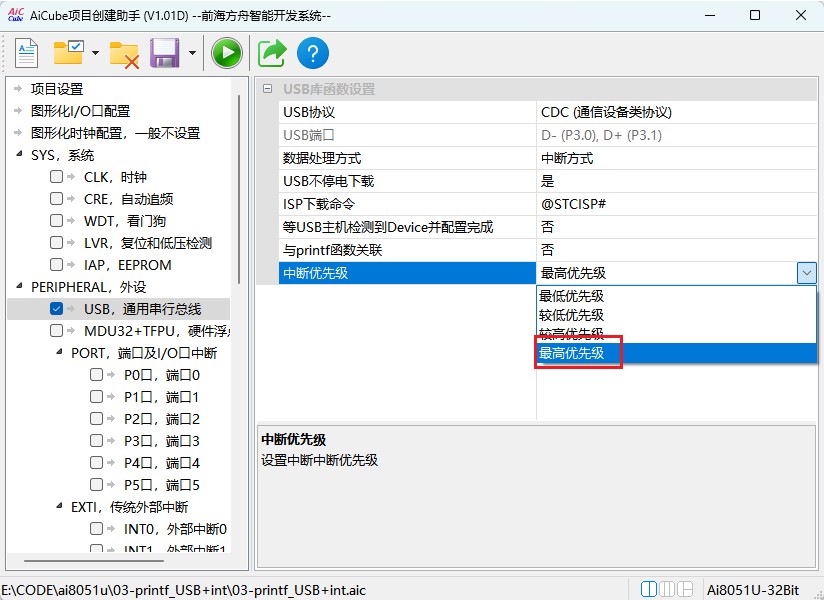The width and height of the screenshot is (824, 600).
Task: Select 最低优先级 from the priority dropdown list
Action: (x=571, y=294)
